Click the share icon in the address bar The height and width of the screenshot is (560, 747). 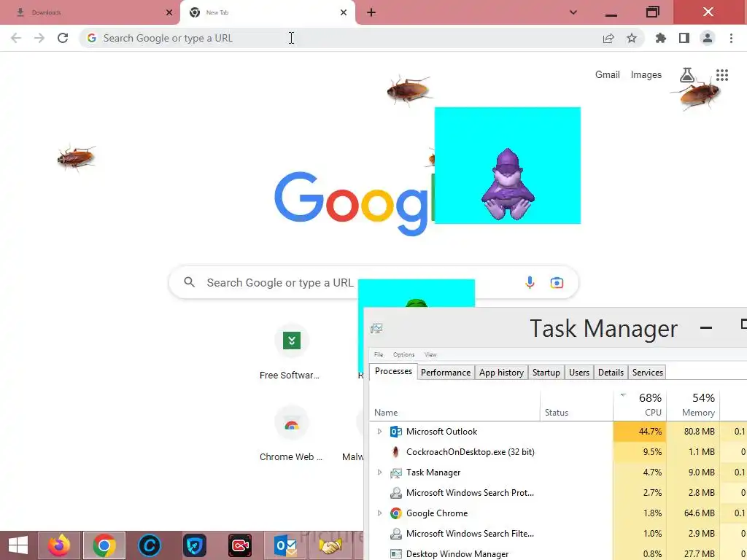tap(608, 38)
